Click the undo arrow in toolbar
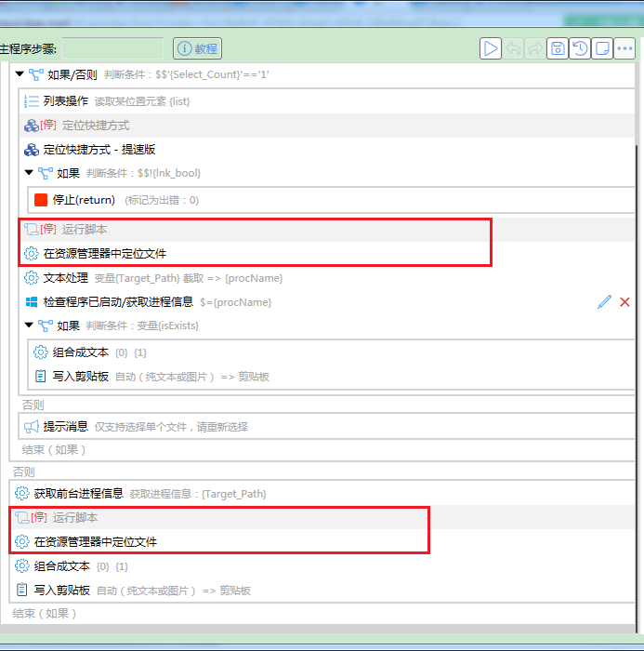Image resolution: width=644 pixels, height=651 pixels. click(513, 48)
